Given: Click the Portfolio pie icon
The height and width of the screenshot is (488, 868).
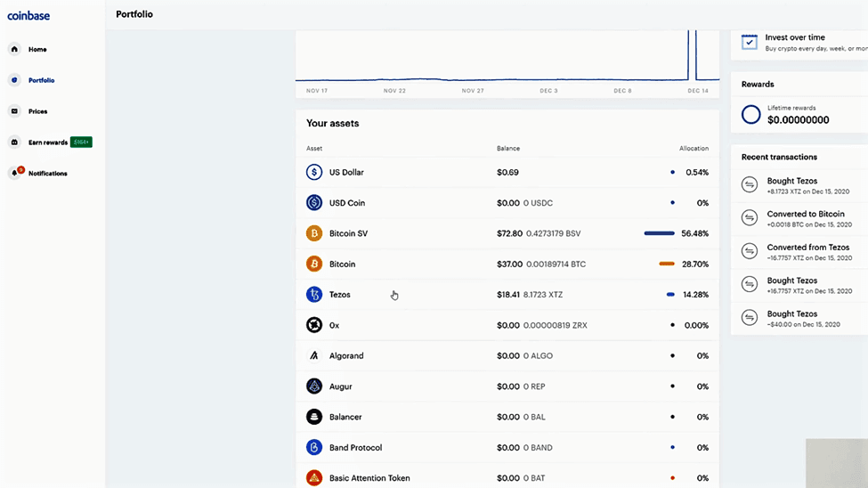Looking at the screenshot, I should [x=14, y=80].
